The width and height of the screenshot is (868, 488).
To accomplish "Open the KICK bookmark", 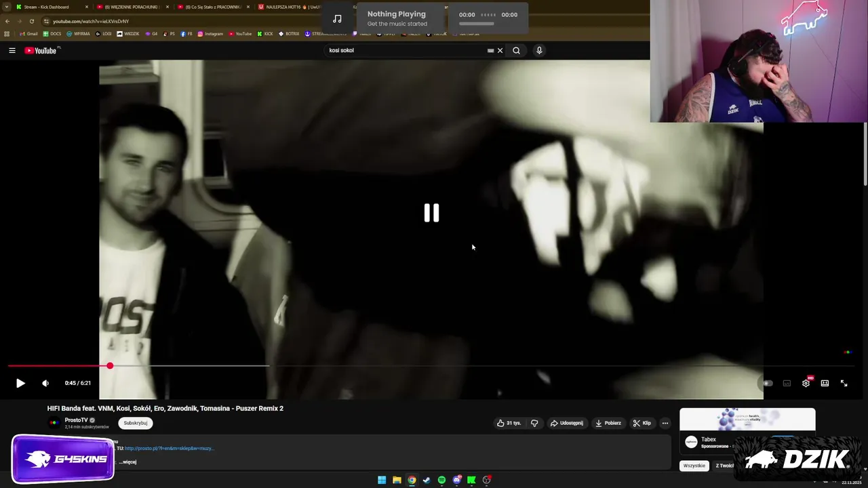I will [265, 34].
